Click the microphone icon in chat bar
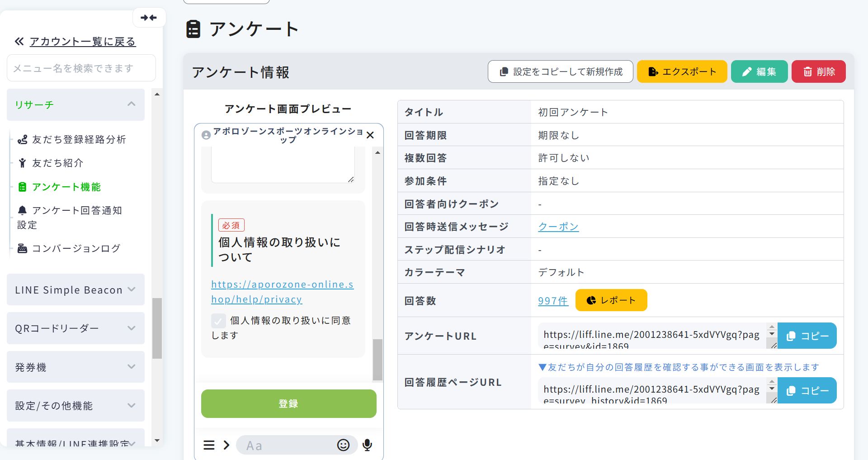 [368, 446]
